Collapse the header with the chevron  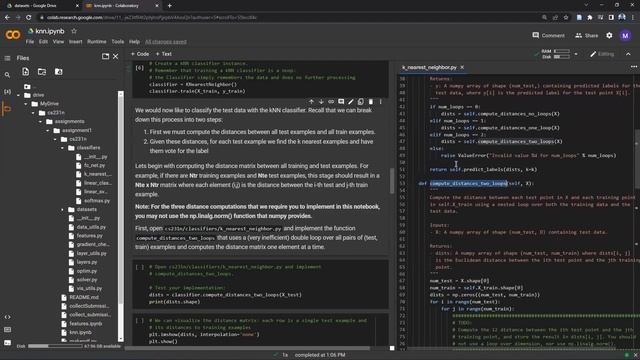coord(628,54)
